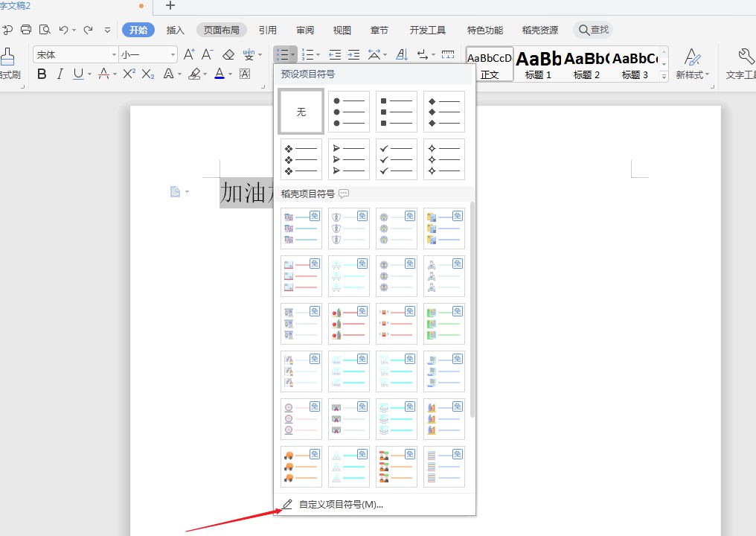Select the round dot bullet preset
Screen dimensions: 756x536
[348, 112]
